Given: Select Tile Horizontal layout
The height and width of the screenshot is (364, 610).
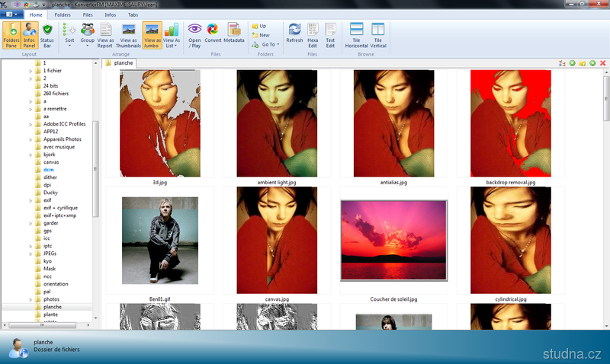Looking at the screenshot, I should (356, 33).
